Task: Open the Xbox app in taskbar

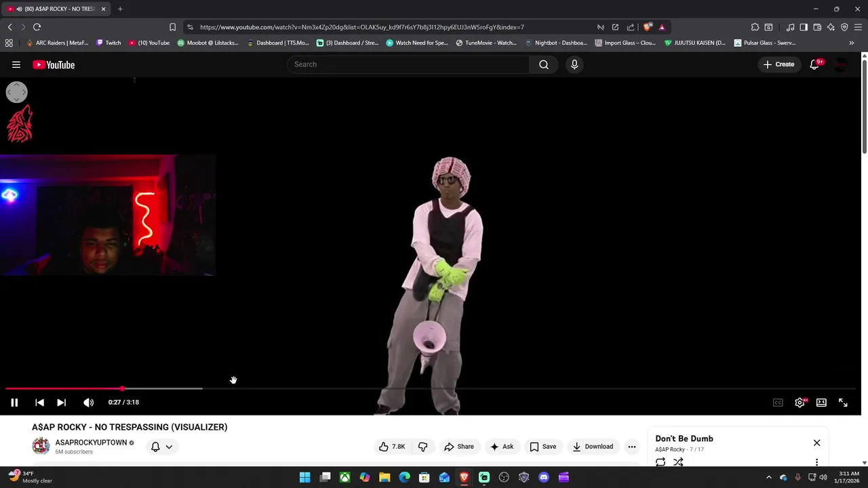Action: pyautogui.click(x=344, y=477)
